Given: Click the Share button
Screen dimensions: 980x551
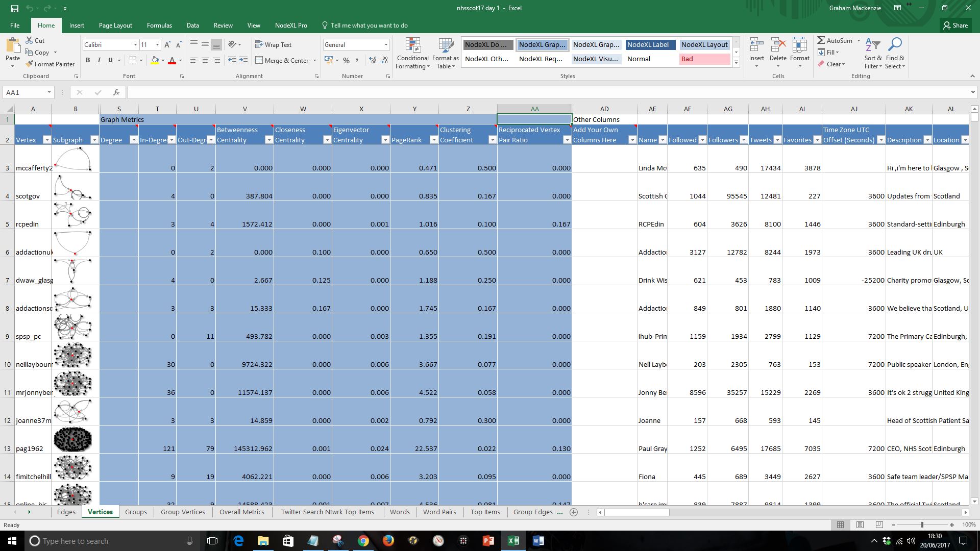Looking at the screenshot, I should click(x=955, y=25).
